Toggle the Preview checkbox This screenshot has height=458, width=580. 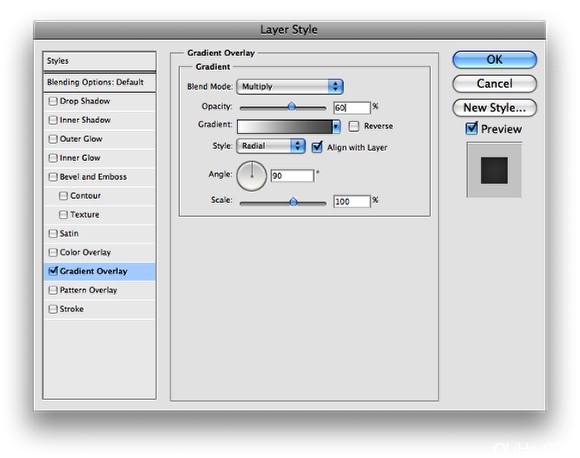click(x=471, y=128)
